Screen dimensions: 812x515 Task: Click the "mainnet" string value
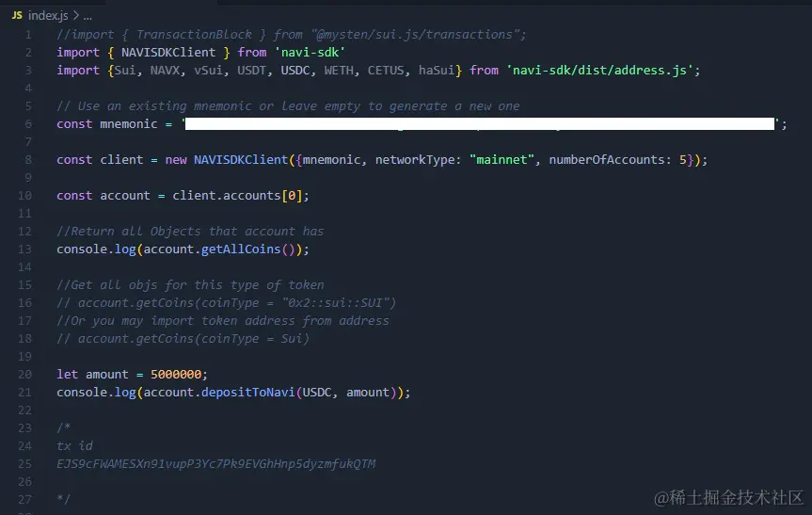502,159
